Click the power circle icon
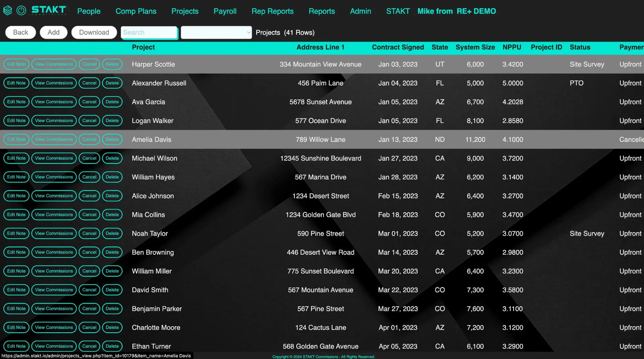 tap(21, 11)
